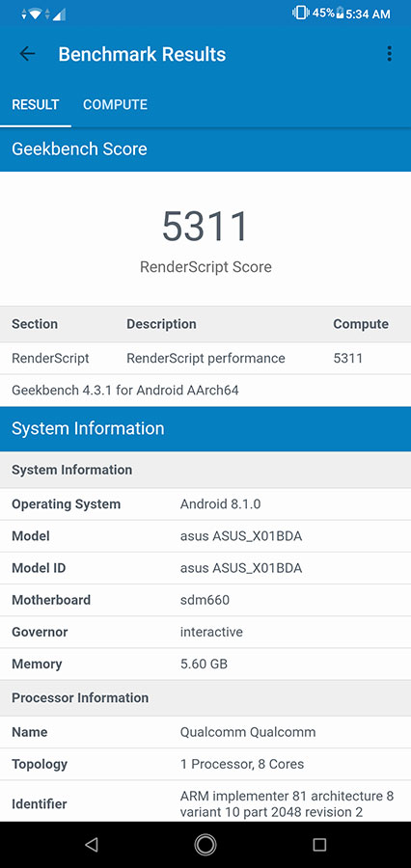Switch to the COMPUTE tab
Screen dimensions: 411x868
coord(115,104)
